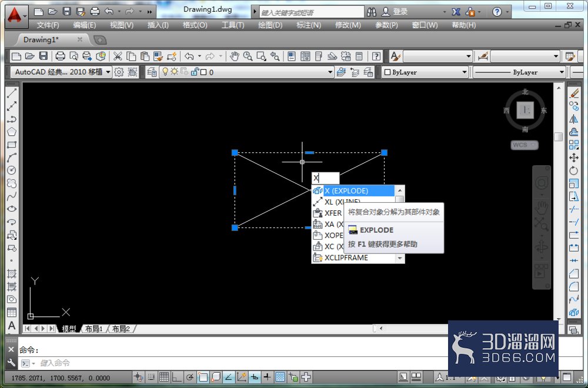
Task: Open the 绘图(D) menu
Action: 270,25
